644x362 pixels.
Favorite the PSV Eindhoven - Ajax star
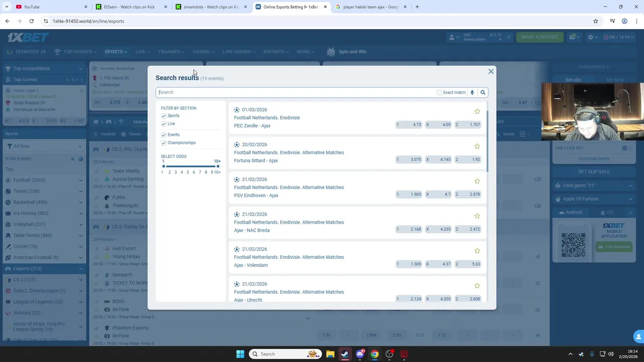[x=477, y=181]
